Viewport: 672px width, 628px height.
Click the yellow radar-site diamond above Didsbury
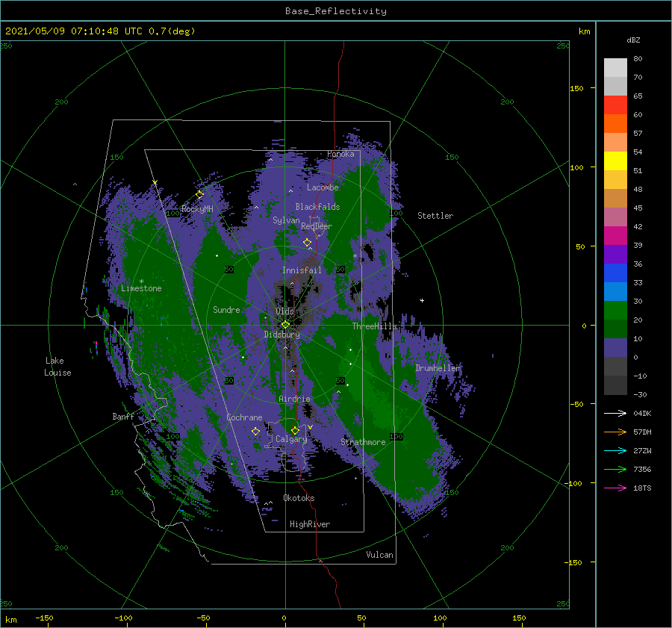pyautogui.click(x=285, y=325)
